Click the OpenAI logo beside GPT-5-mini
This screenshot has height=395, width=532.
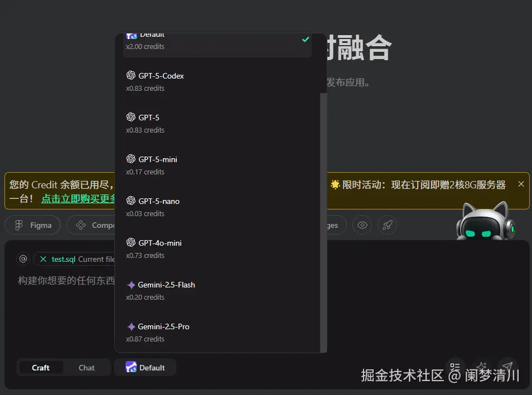pyautogui.click(x=131, y=159)
